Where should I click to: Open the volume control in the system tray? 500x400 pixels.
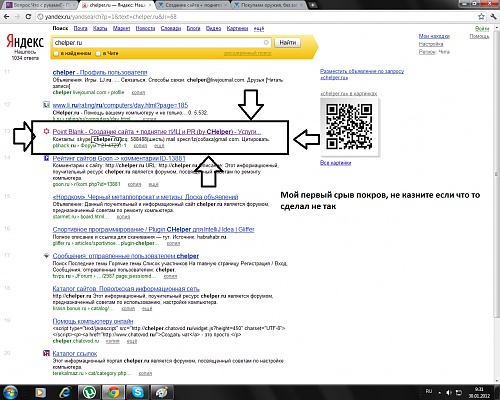(449, 393)
